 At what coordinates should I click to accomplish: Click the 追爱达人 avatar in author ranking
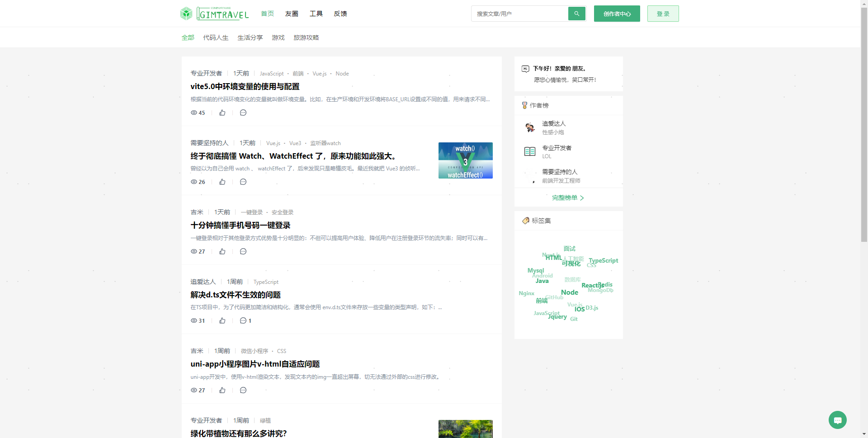point(530,127)
